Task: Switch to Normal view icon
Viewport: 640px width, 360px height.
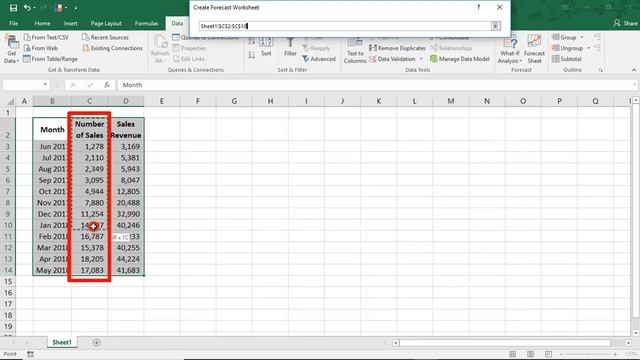Action: (513, 354)
